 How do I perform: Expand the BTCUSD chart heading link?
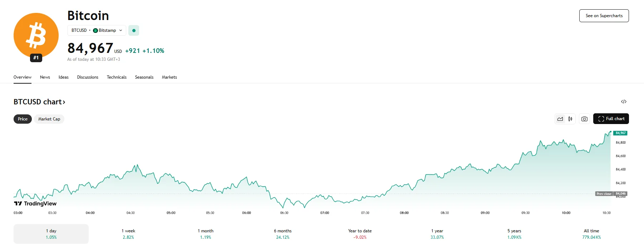tap(39, 102)
